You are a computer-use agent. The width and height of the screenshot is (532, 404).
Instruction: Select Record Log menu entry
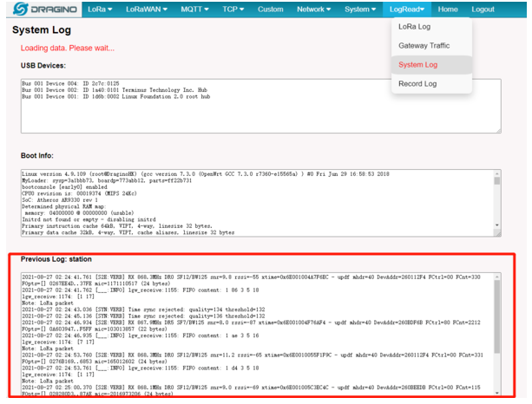(431, 84)
